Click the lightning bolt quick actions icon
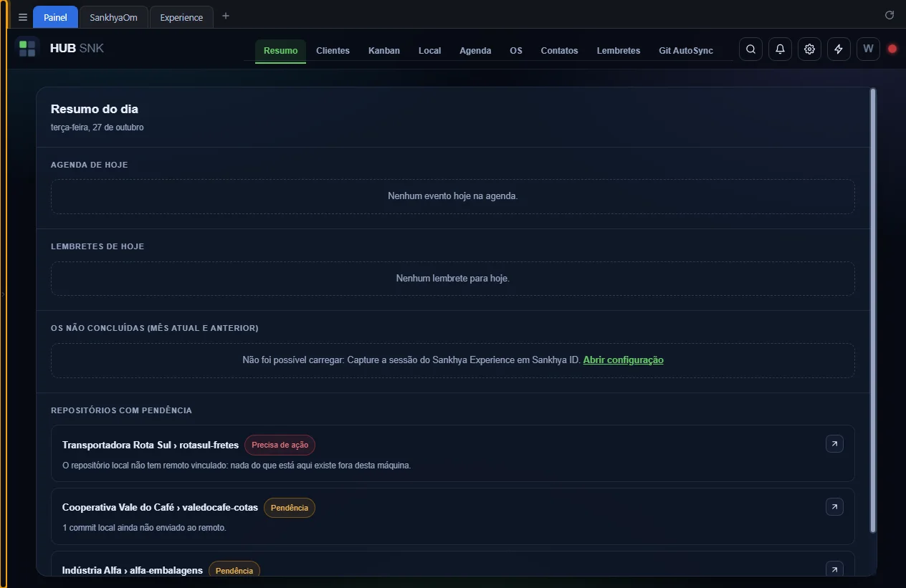The image size is (906, 588). coord(839,49)
